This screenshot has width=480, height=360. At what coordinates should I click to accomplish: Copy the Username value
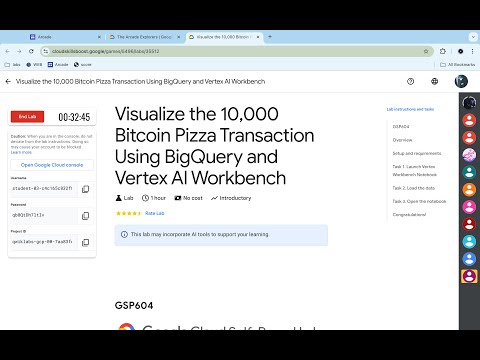point(85,189)
